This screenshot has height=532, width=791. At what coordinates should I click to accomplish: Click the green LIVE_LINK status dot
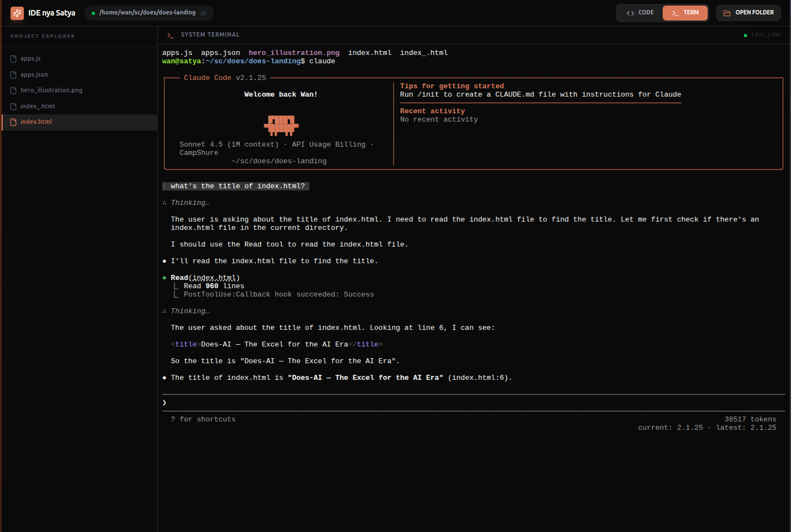pos(745,35)
